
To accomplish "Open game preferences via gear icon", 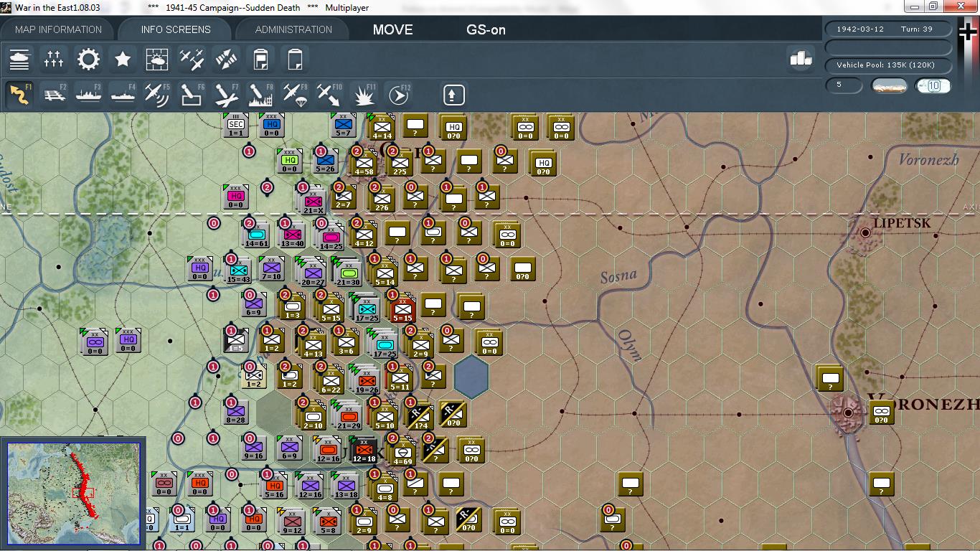I will click(x=88, y=59).
